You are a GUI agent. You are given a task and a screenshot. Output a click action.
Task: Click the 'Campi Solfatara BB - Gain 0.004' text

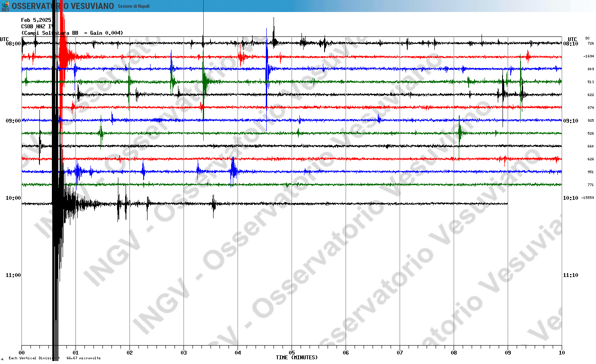[72, 33]
